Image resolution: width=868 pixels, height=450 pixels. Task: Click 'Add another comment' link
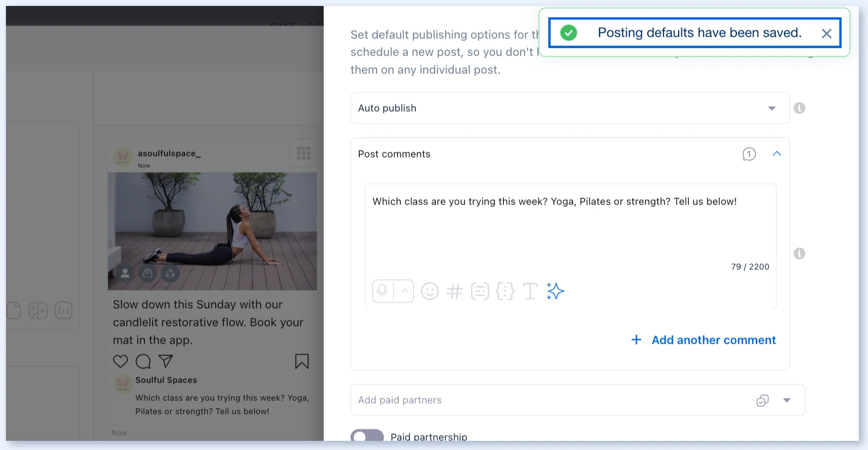tap(703, 340)
